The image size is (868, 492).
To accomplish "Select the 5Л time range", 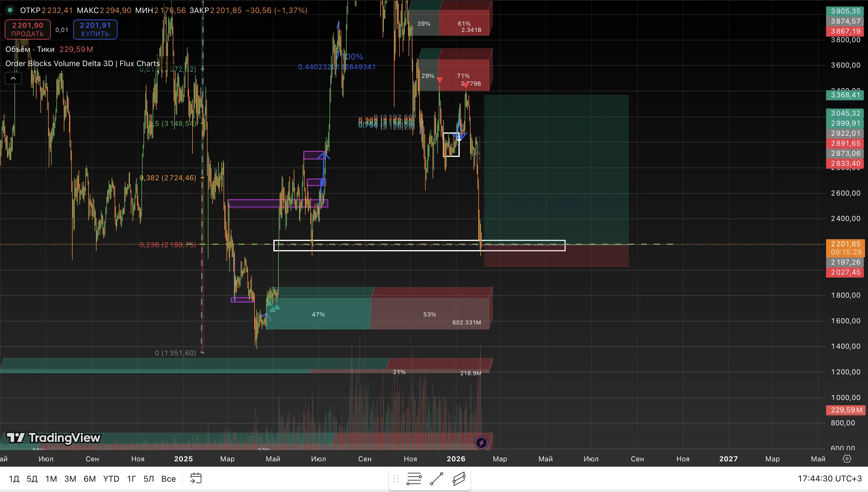I will 149,478.
